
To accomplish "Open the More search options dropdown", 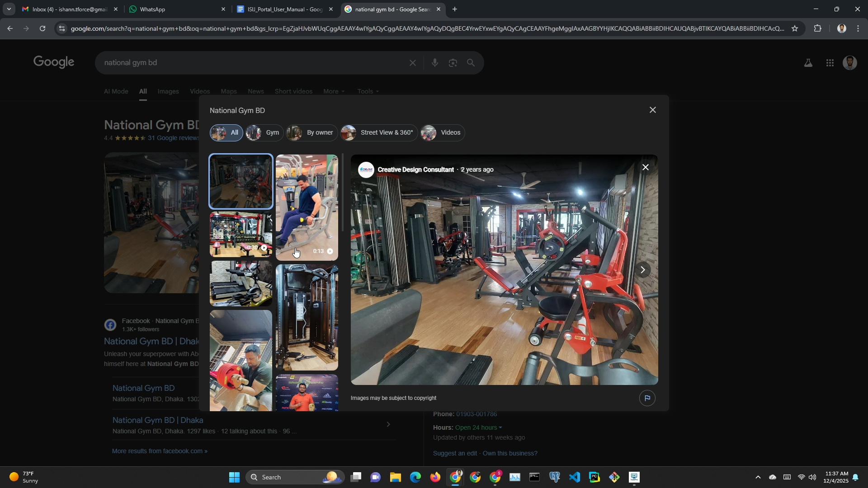I will (334, 91).
